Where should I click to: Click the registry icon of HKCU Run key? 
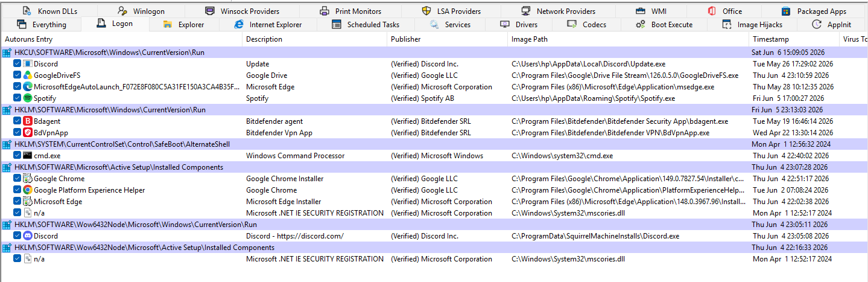pos(7,53)
